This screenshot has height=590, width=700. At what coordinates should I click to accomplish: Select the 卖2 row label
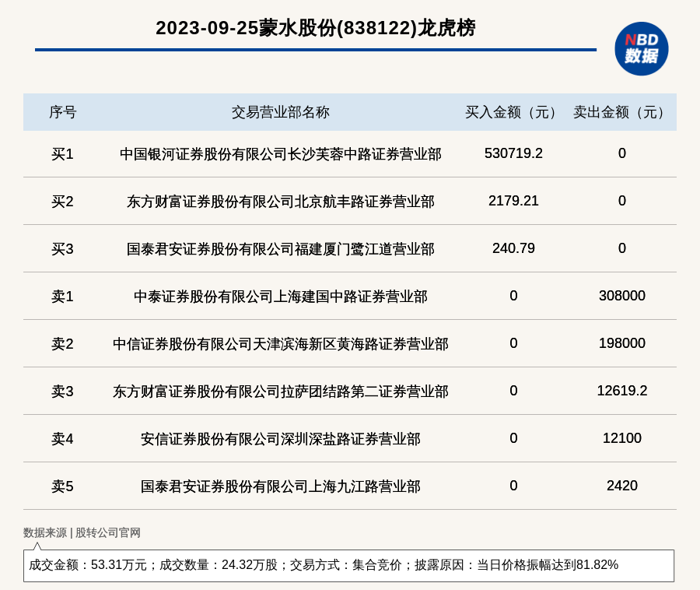[62, 344]
